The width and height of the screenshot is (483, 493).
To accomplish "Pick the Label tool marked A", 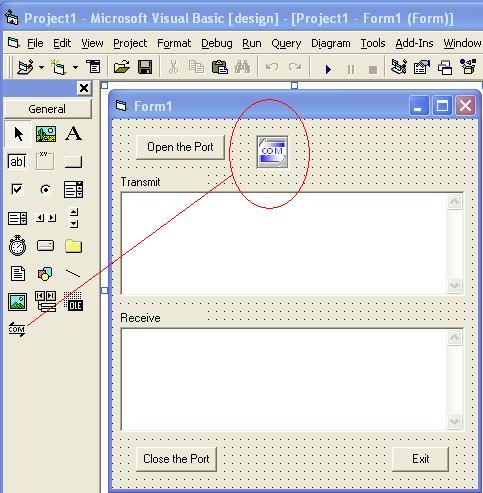I will pyautogui.click(x=73, y=134).
